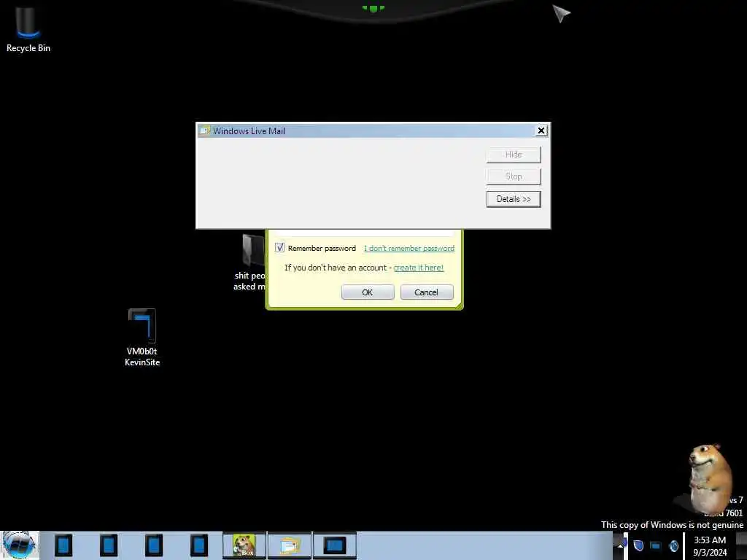Viewport: 747px width, 560px height.
Task: Switch to the hamster 'Box' taskbar app
Action: pyautogui.click(x=244, y=545)
